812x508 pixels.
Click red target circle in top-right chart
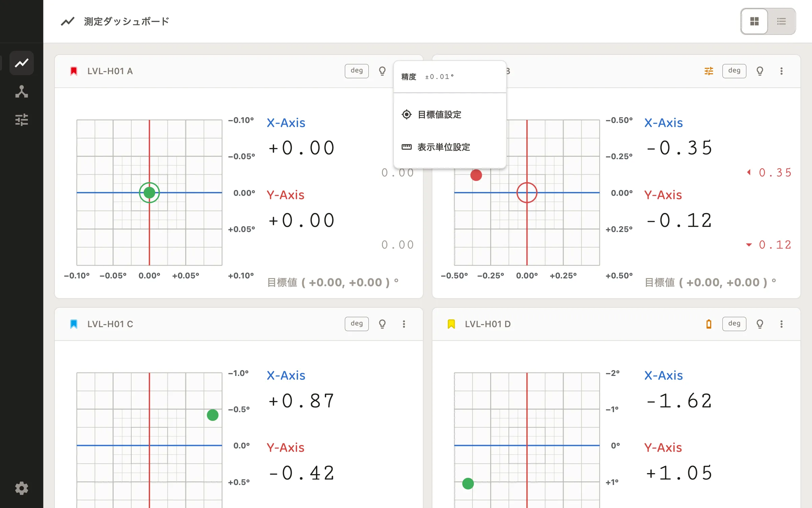pyautogui.click(x=527, y=193)
